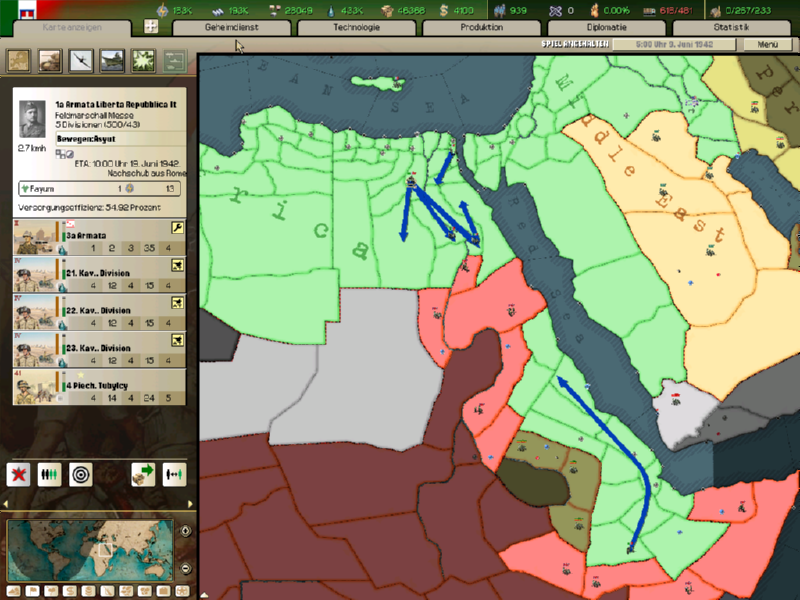Image resolution: width=800 pixels, height=600 pixels.
Task: Zoom in with the minimap plus button
Action: pyautogui.click(x=186, y=531)
